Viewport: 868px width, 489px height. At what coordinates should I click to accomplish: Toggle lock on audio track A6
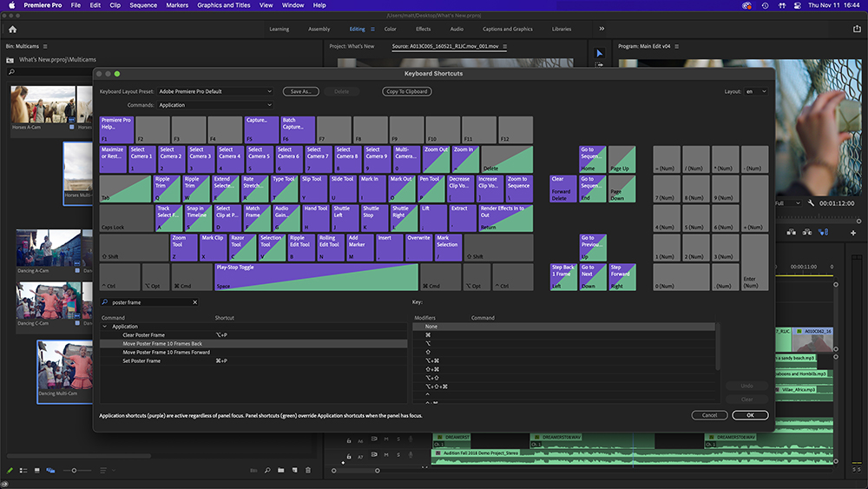(349, 441)
